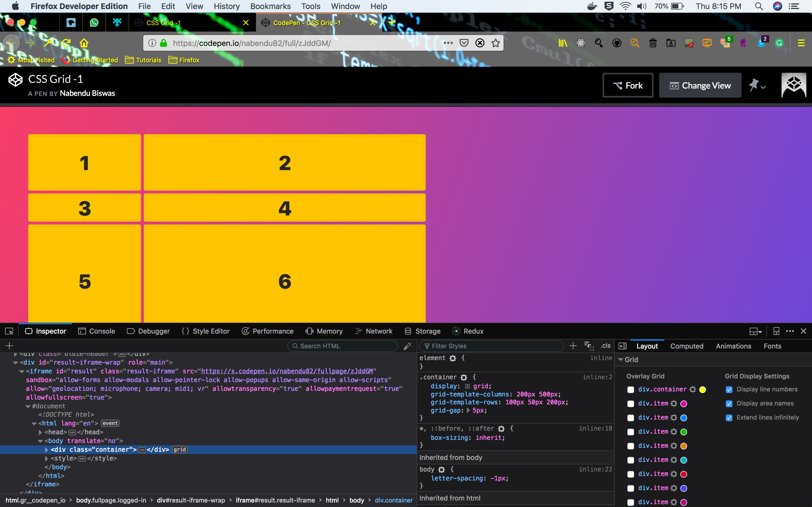The image size is (812, 507).
Task: Collapse the #document node
Action: [x=28, y=406]
